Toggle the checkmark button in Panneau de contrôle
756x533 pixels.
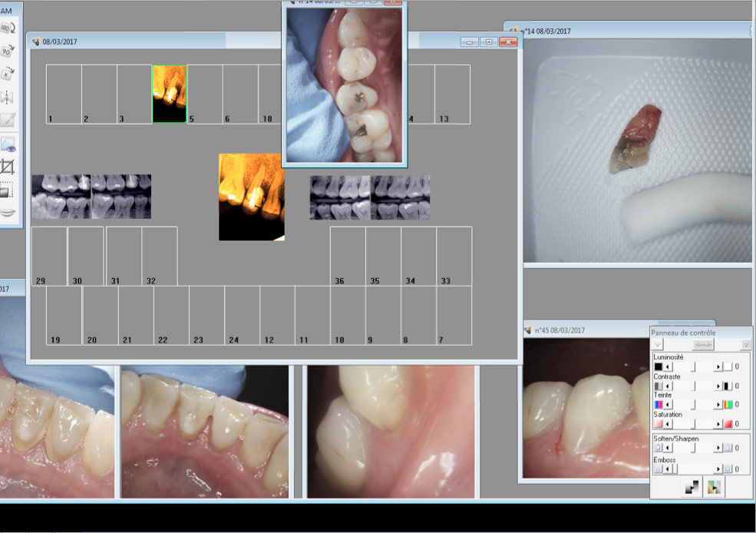pos(745,345)
